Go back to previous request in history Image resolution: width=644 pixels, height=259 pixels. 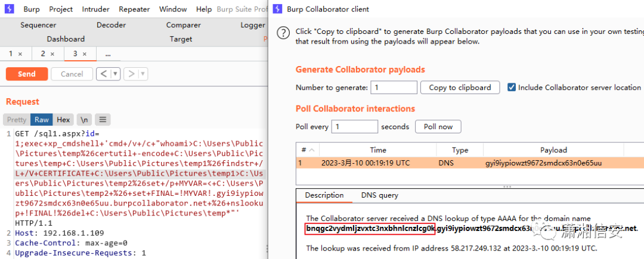click(104, 74)
